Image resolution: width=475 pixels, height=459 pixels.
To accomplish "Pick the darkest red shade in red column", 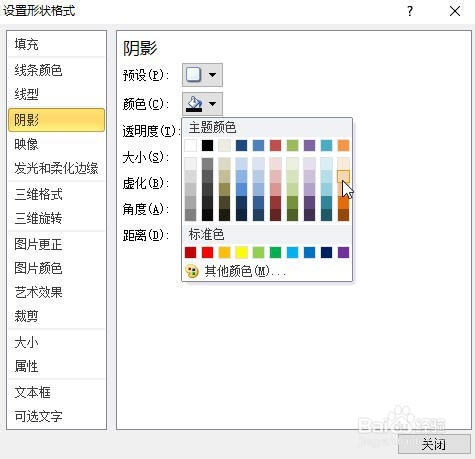I will [x=275, y=215].
